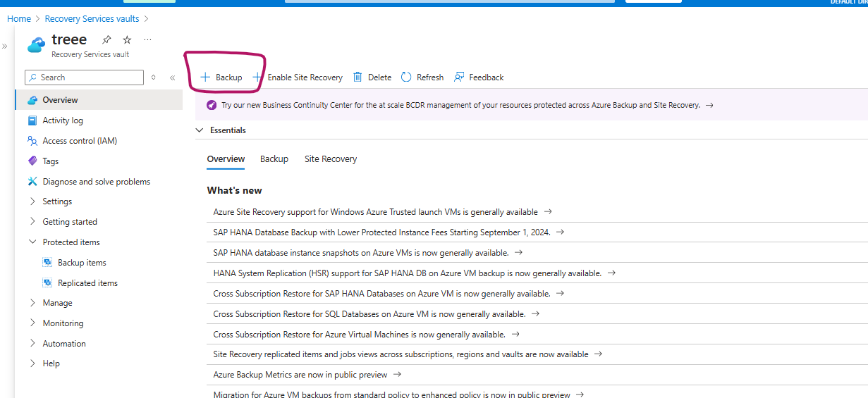
Task: Open Activity log from sidebar
Action: click(62, 120)
